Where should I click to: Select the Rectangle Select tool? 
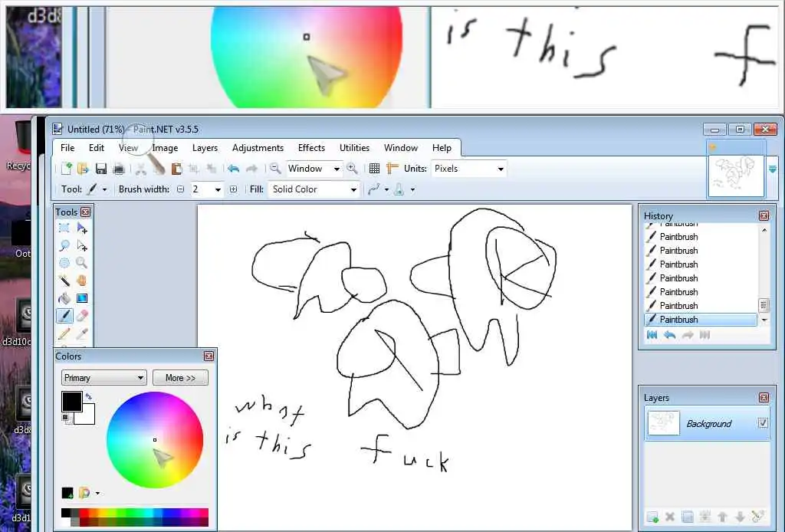coord(64,228)
